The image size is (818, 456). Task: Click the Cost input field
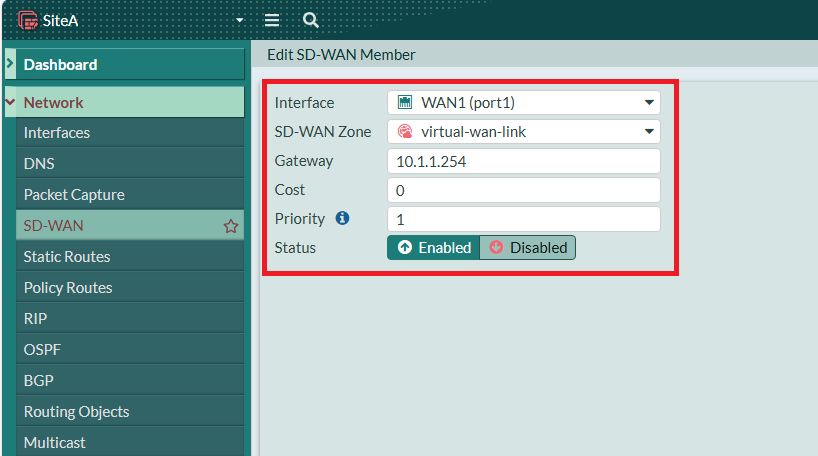pyautogui.click(x=524, y=190)
